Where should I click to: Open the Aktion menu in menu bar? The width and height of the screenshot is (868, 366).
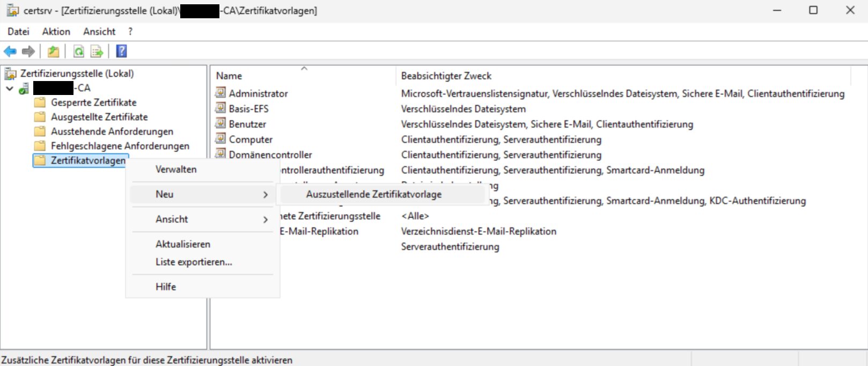56,32
